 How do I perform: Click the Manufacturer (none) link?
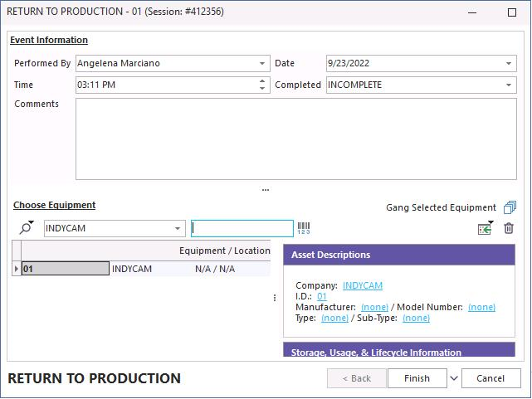tap(374, 307)
